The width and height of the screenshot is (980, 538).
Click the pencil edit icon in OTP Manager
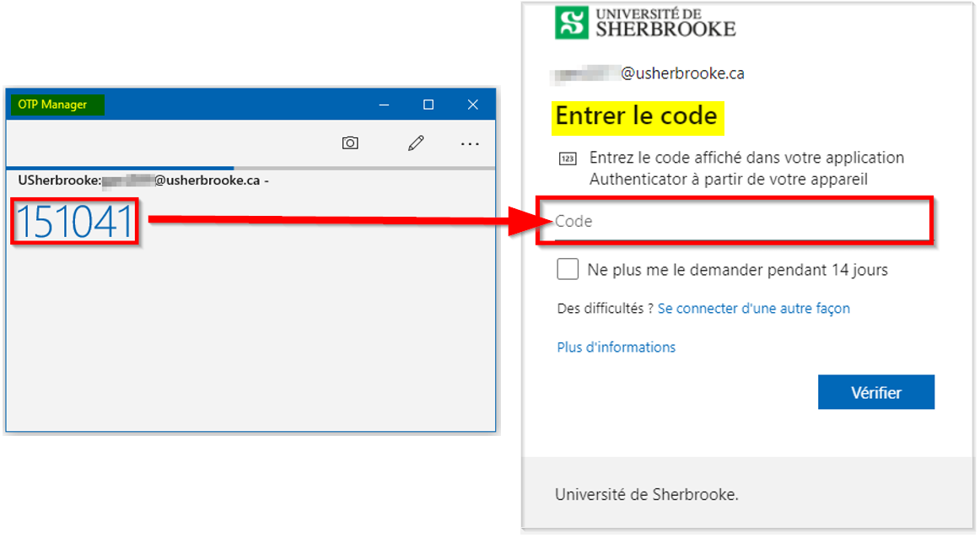tap(416, 143)
